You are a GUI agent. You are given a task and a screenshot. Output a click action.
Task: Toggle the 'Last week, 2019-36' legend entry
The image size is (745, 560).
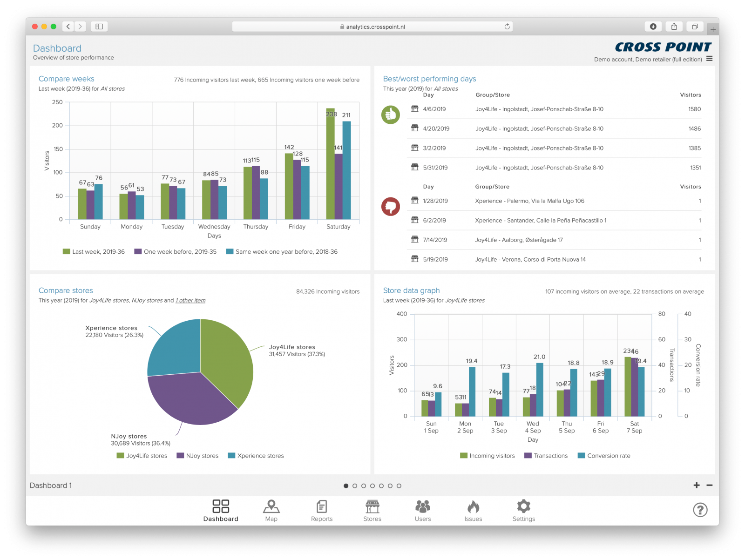click(93, 251)
